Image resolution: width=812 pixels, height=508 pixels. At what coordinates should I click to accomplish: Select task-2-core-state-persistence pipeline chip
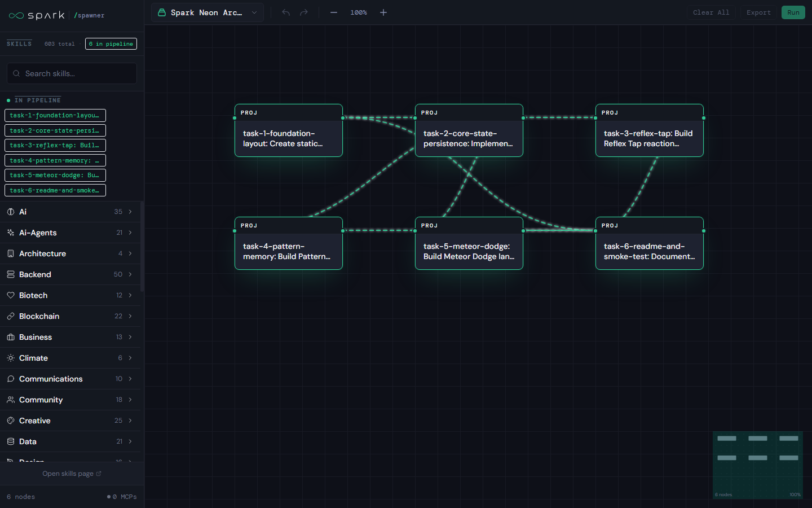[55, 130]
